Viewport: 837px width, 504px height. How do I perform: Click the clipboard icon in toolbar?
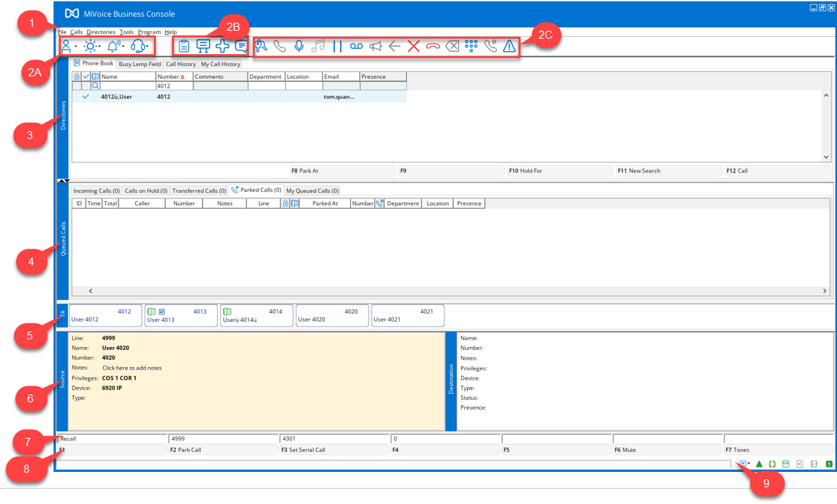[183, 46]
